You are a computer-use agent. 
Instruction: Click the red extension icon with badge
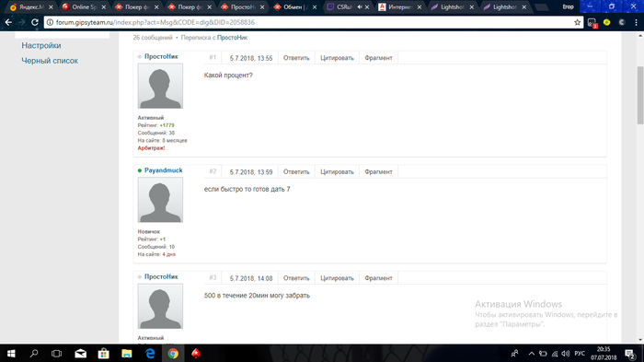[592, 23]
